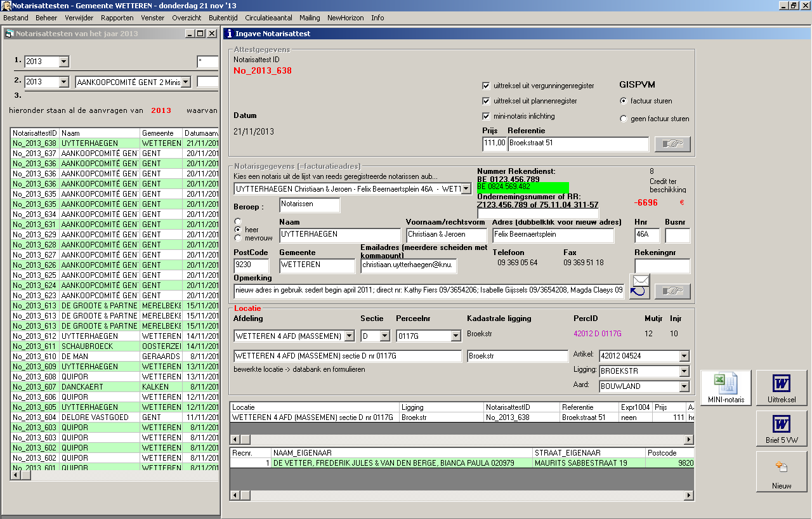Click the Opmerking text field
The width and height of the screenshot is (812, 519).
(x=429, y=291)
